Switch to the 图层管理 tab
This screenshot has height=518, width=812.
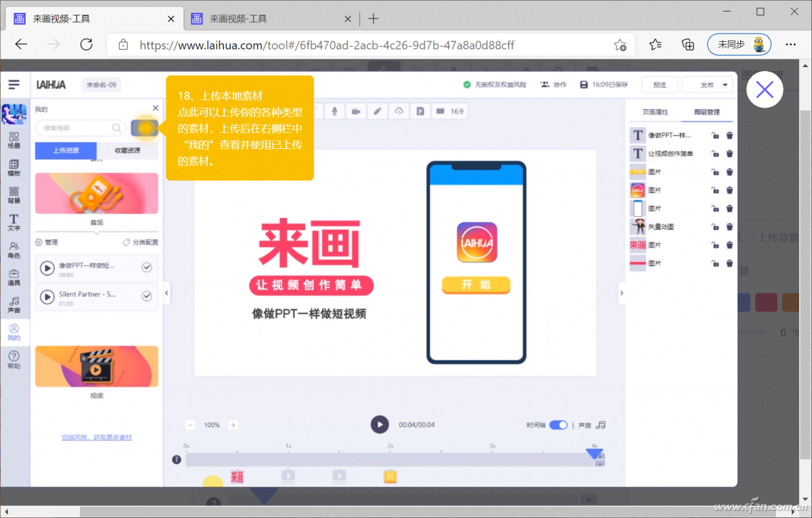pyautogui.click(x=706, y=112)
